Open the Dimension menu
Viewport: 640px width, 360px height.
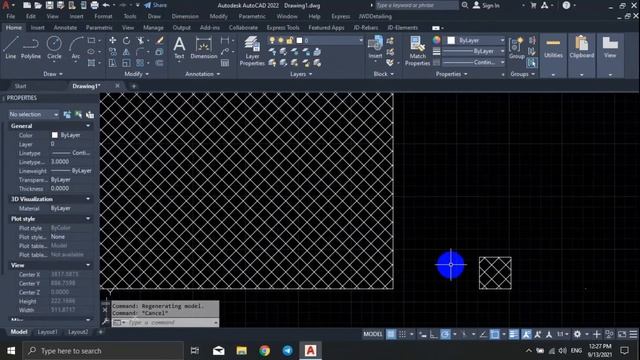pos(185,16)
